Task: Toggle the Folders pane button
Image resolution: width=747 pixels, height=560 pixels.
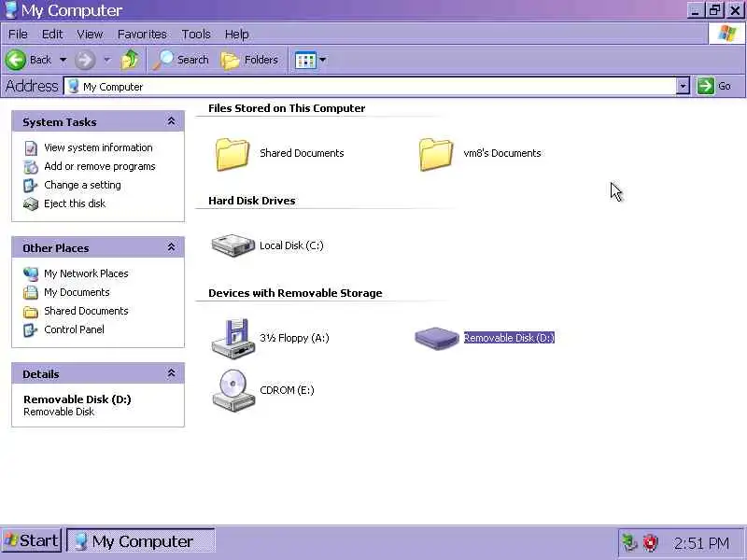Action: [x=250, y=60]
